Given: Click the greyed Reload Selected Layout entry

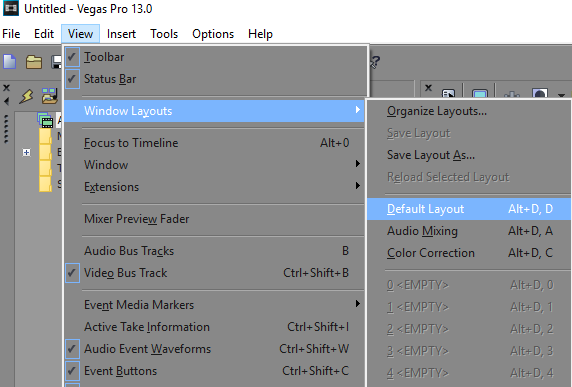Looking at the screenshot, I should (469, 177).
